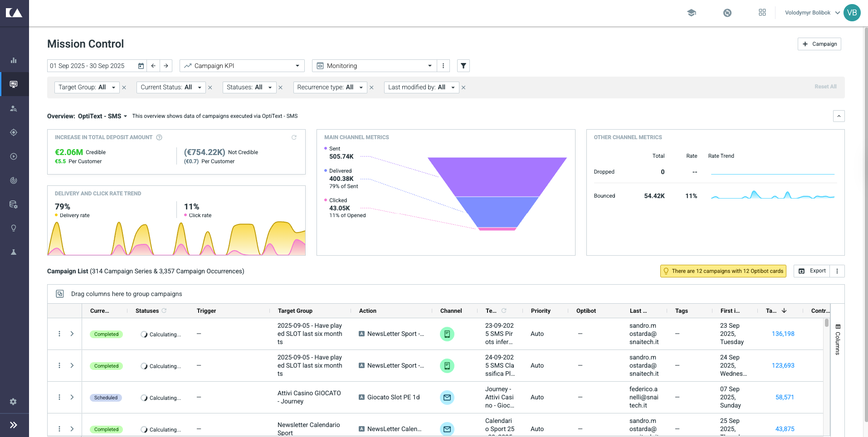
Task: Go to the next date range arrow
Action: (x=166, y=66)
